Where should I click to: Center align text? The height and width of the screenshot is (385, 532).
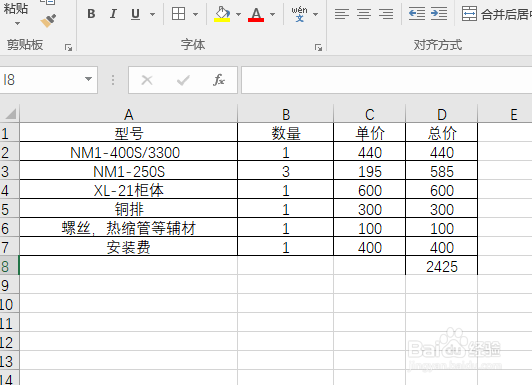pyautogui.click(x=364, y=14)
